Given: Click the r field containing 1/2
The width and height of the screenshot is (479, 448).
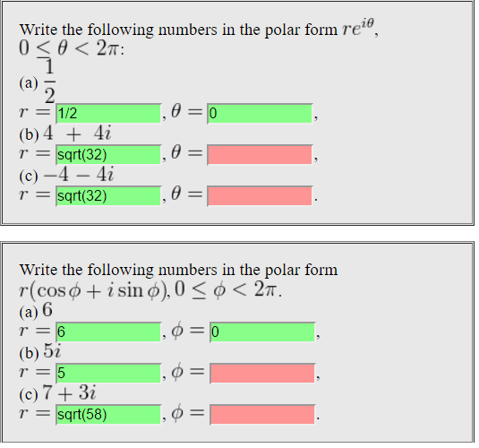Looking at the screenshot, I should tap(108, 114).
